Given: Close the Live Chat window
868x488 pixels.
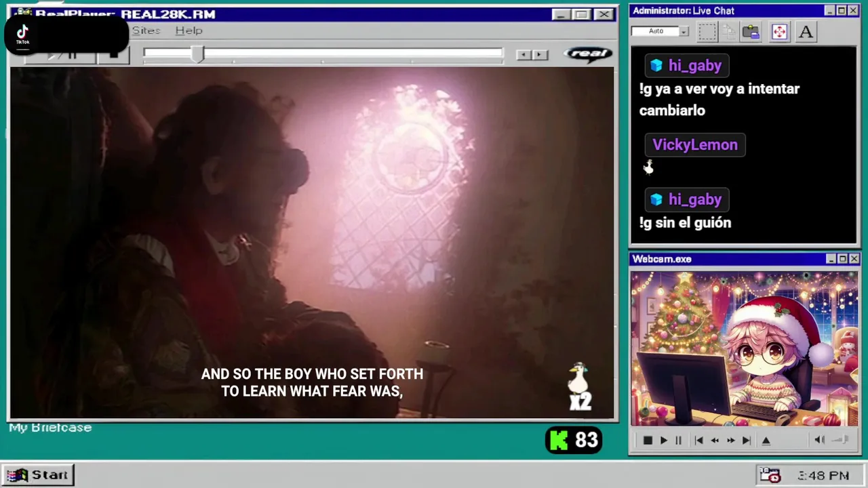Looking at the screenshot, I should [854, 11].
